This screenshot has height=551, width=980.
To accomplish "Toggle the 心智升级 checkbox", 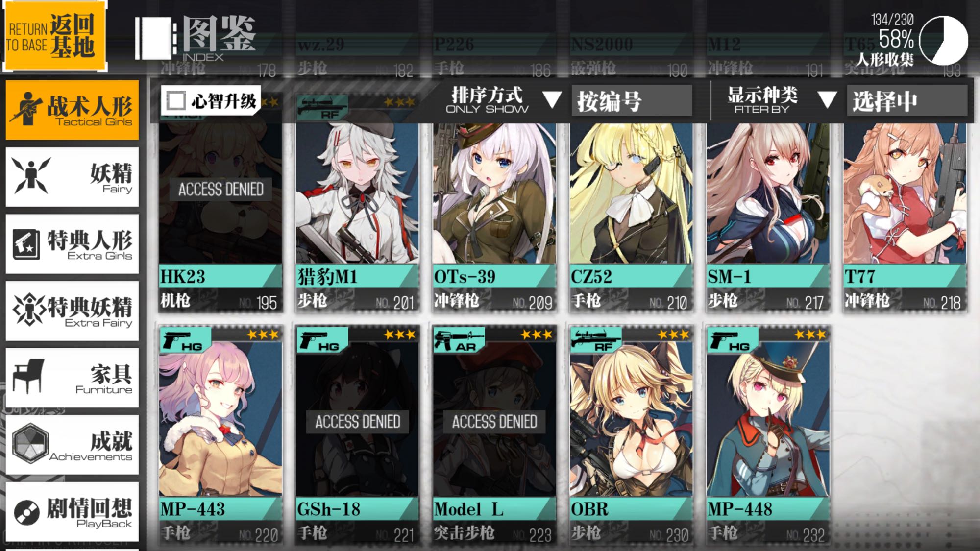I will 175,101.
